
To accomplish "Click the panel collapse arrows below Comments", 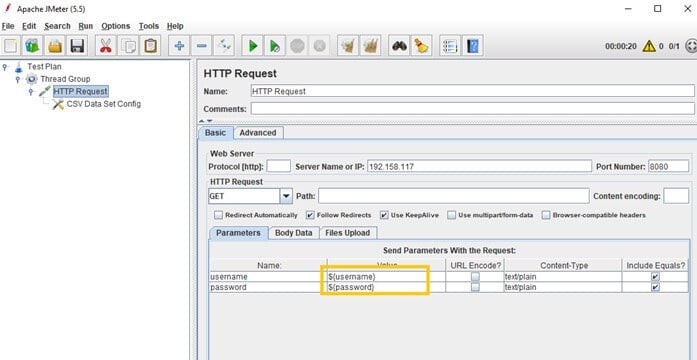I will click(x=205, y=120).
